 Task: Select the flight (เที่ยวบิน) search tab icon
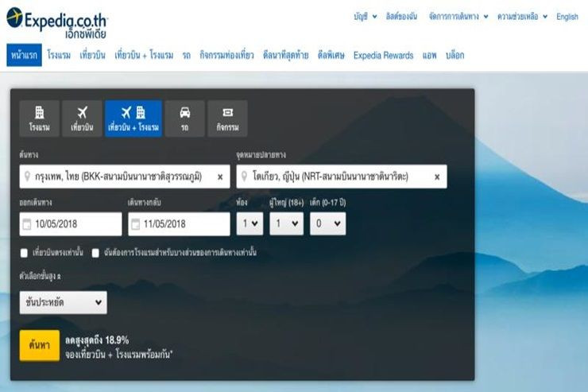tap(82, 113)
